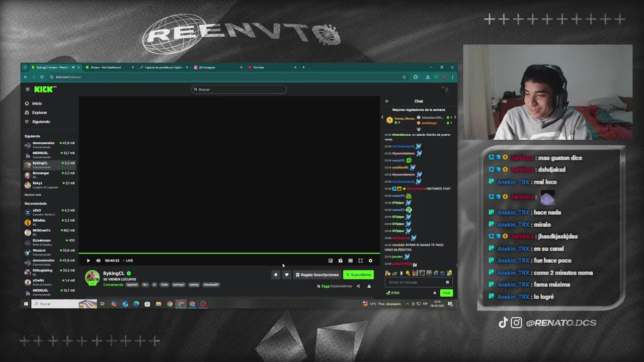Click Enviar un mensaje chat field
The height and width of the screenshot is (362, 644).
click(x=418, y=282)
